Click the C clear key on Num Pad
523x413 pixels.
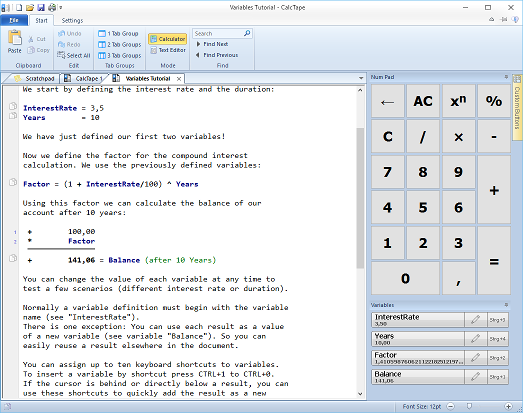(x=388, y=137)
